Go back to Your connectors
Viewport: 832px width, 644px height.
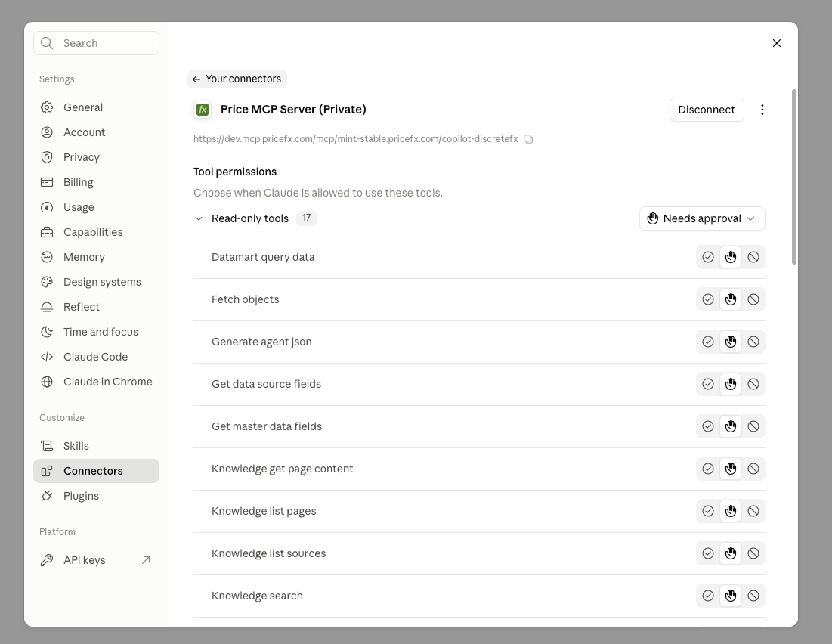237,79
